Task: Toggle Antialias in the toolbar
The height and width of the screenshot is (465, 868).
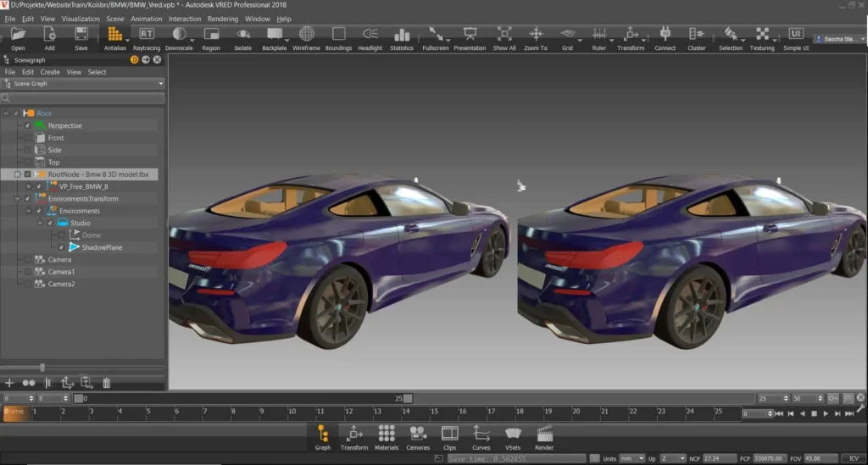Action: (114, 35)
